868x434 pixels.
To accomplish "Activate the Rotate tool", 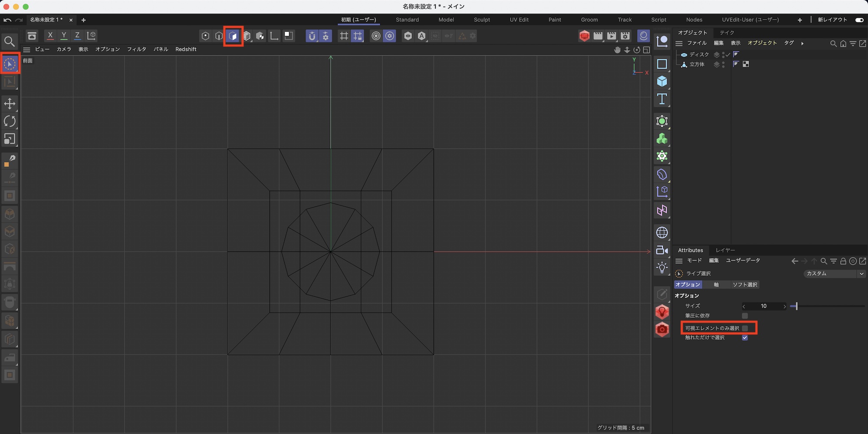I will coord(10,121).
